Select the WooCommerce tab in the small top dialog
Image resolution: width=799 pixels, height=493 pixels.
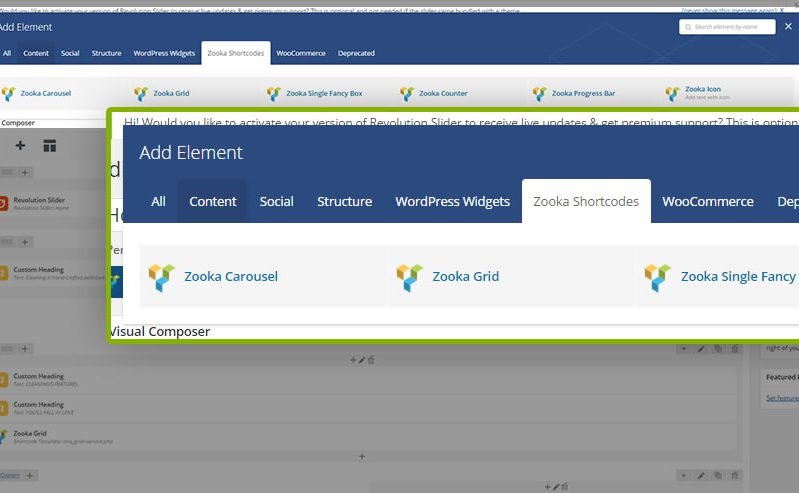click(301, 53)
